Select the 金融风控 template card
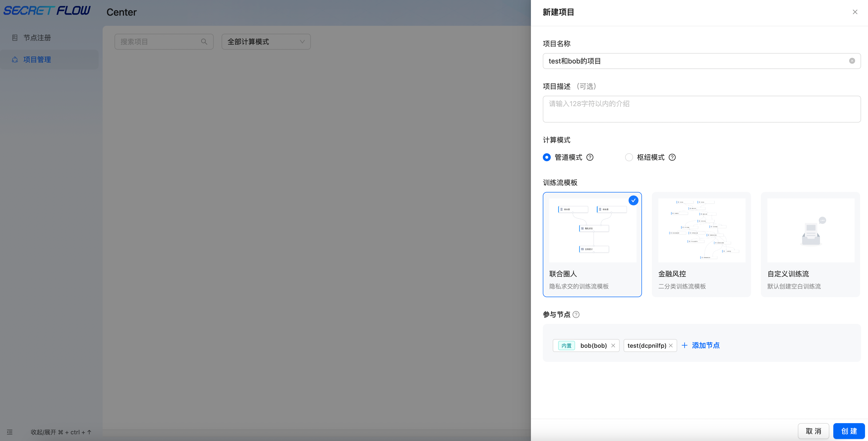The image size is (868, 441). click(701, 245)
